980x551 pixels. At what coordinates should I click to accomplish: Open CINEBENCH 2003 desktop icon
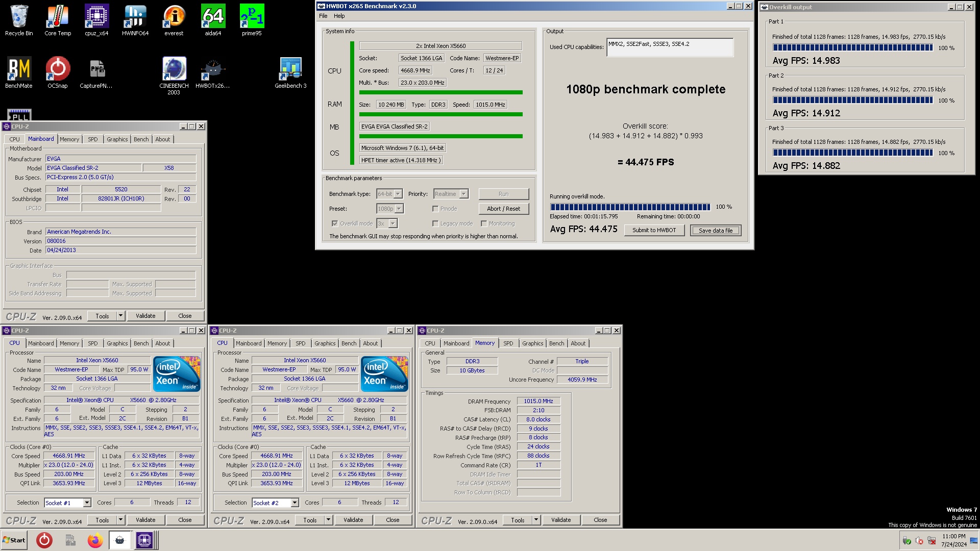pyautogui.click(x=174, y=76)
